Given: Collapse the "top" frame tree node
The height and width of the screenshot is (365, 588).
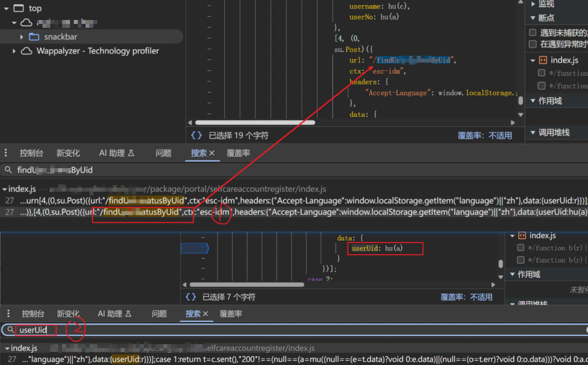Looking at the screenshot, I should [6, 8].
